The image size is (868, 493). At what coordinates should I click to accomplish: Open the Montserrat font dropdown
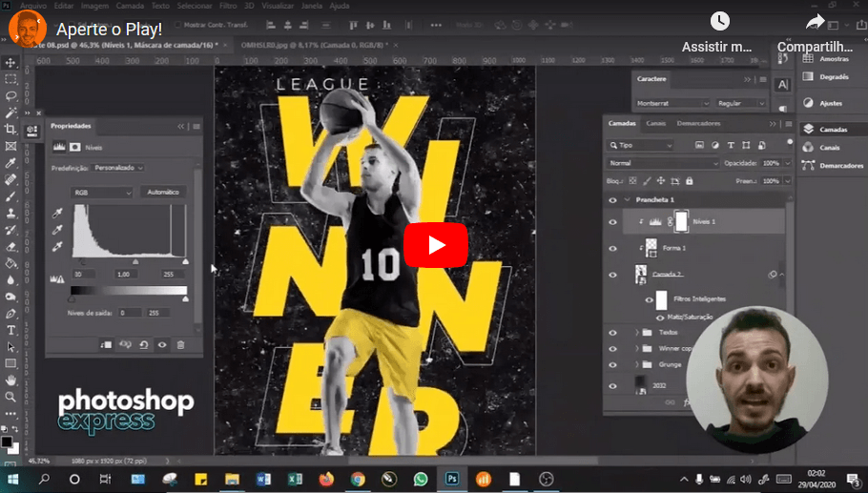pyautogui.click(x=672, y=104)
